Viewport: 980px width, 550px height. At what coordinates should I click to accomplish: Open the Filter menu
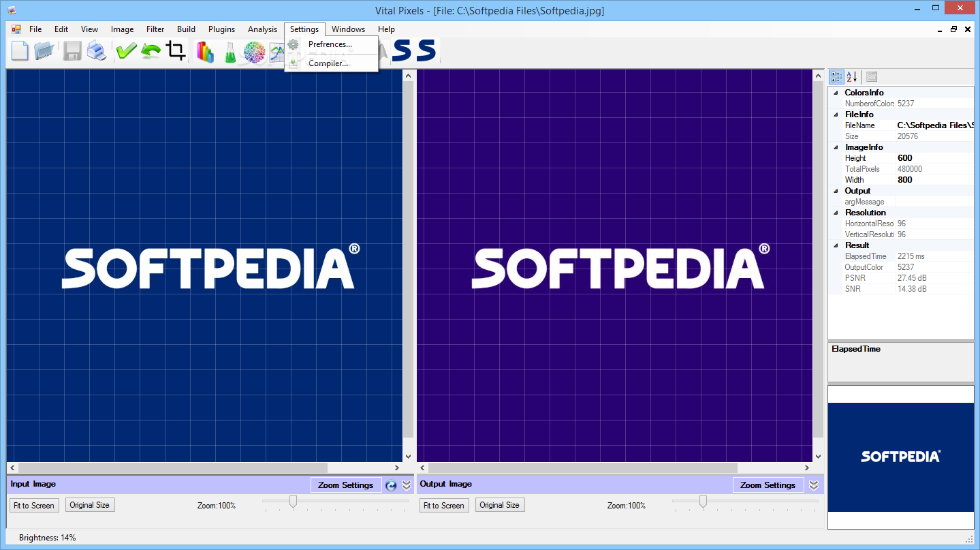click(155, 29)
